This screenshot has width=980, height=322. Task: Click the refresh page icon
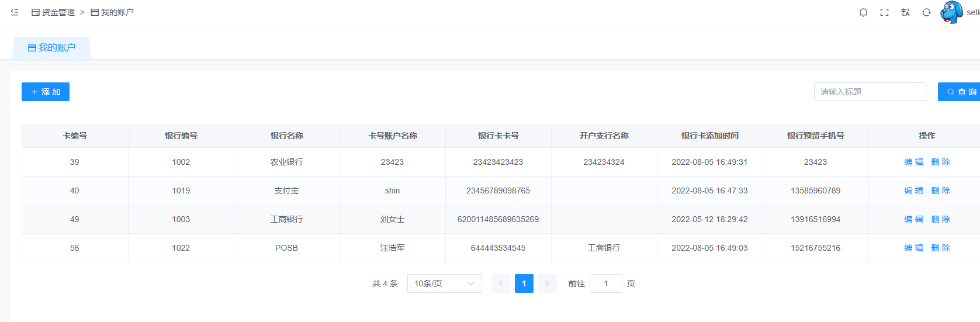coord(926,12)
